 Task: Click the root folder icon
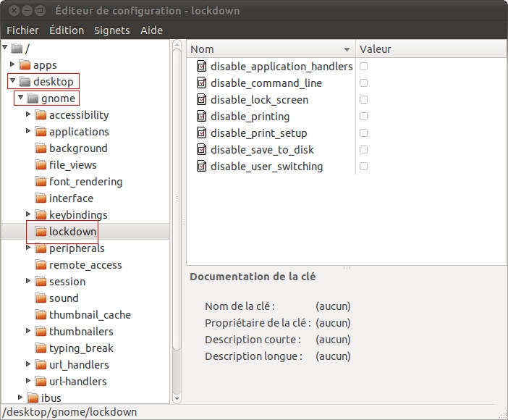(17, 49)
